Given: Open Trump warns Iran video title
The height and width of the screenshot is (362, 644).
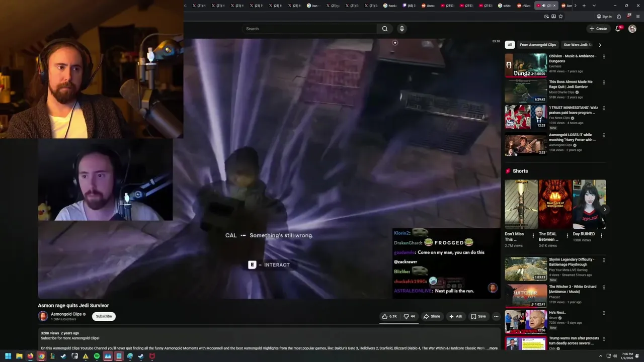Looking at the screenshot, I should [x=574, y=341].
